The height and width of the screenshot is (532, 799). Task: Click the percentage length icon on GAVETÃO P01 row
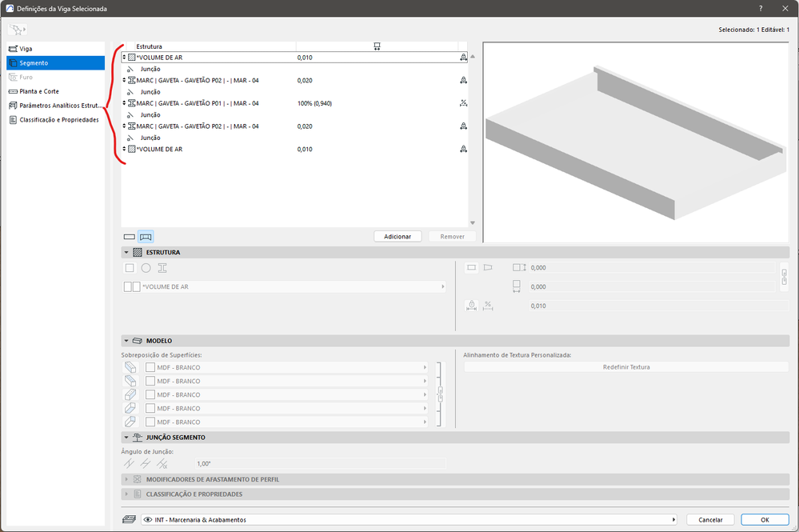click(463, 103)
